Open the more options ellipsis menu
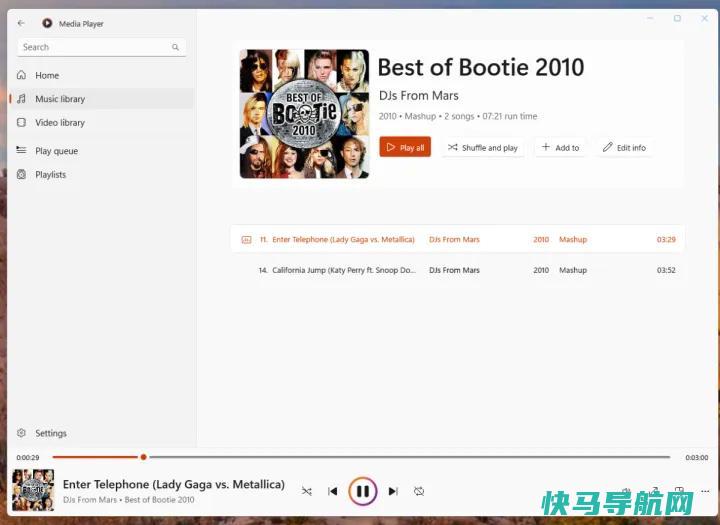This screenshot has width=720, height=525. click(705, 491)
